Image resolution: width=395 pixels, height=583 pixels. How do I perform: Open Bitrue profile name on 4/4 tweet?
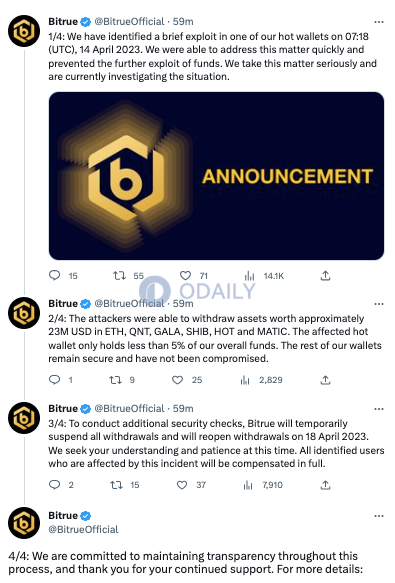(x=63, y=515)
